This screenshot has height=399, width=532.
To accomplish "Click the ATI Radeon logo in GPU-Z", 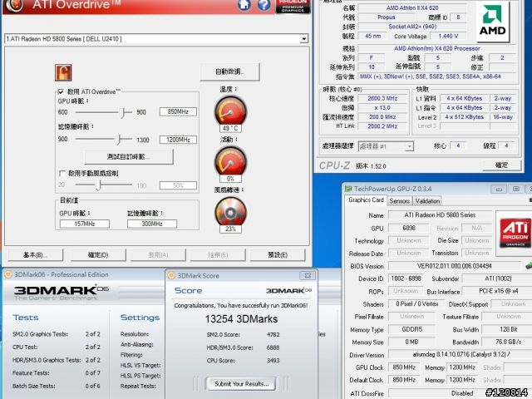I will [x=515, y=234].
